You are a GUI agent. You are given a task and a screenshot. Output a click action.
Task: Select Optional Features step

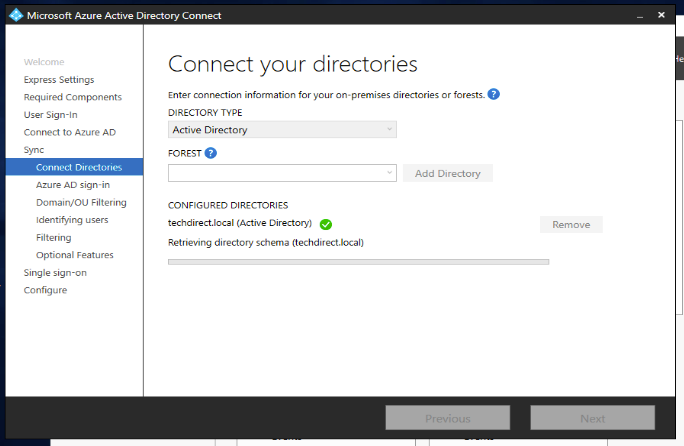[75, 255]
